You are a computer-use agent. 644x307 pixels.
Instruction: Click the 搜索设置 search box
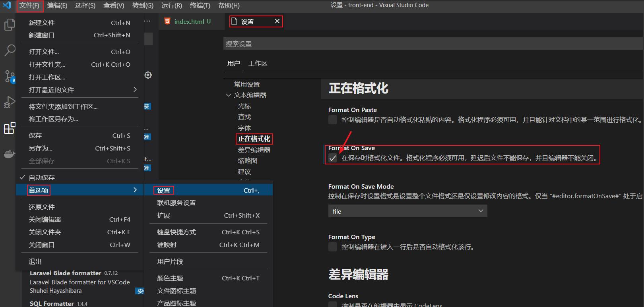433,44
